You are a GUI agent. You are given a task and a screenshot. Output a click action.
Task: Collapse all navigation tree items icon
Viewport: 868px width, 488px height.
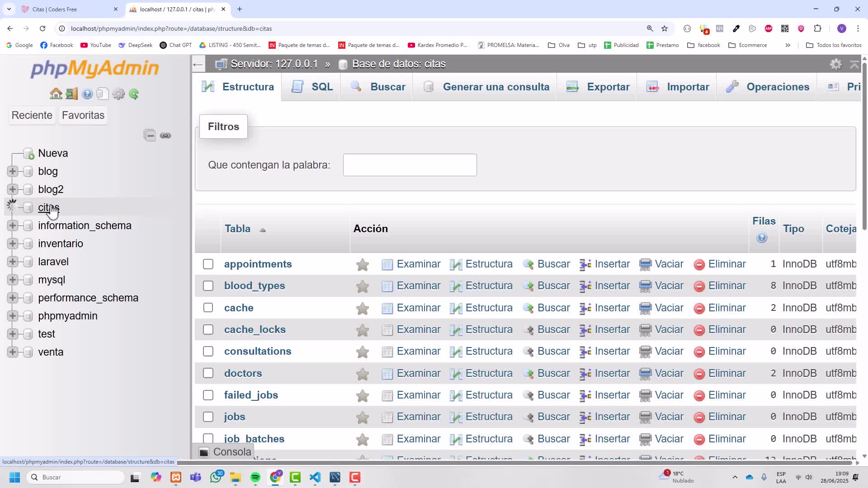pos(150,135)
